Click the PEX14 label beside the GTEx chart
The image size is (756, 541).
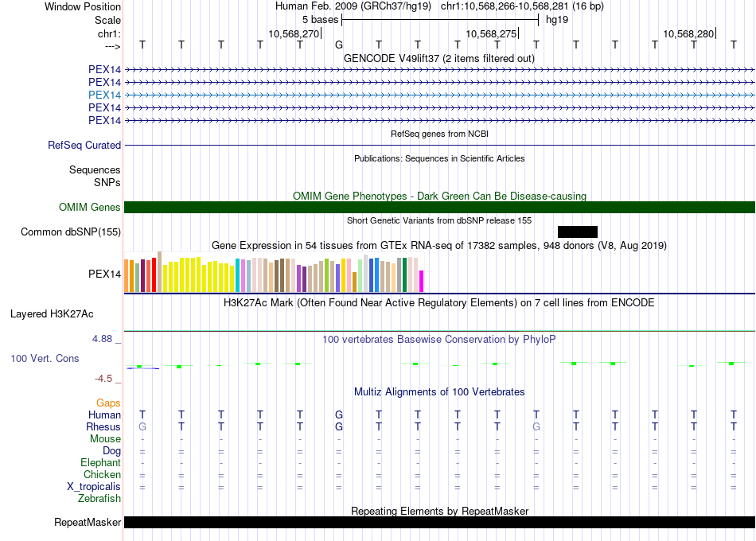tap(104, 274)
